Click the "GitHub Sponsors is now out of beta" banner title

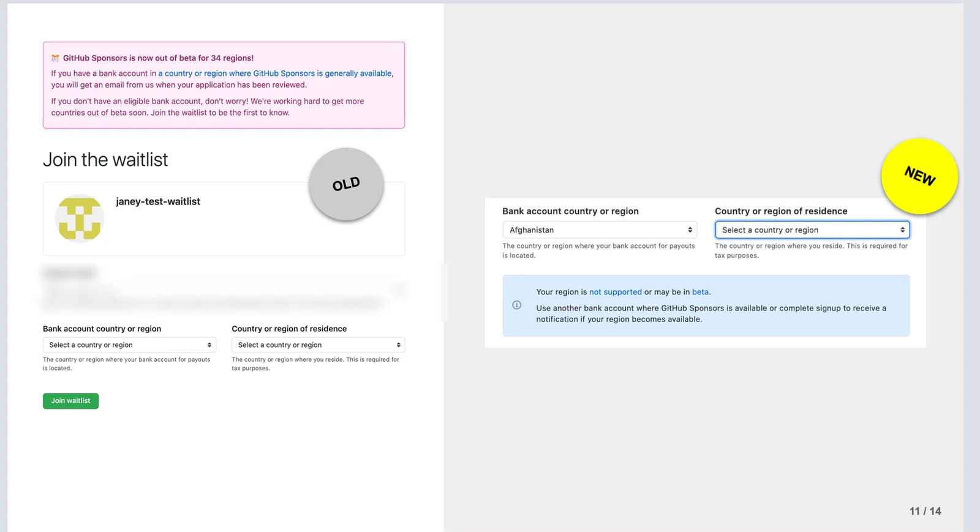coord(158,58)
